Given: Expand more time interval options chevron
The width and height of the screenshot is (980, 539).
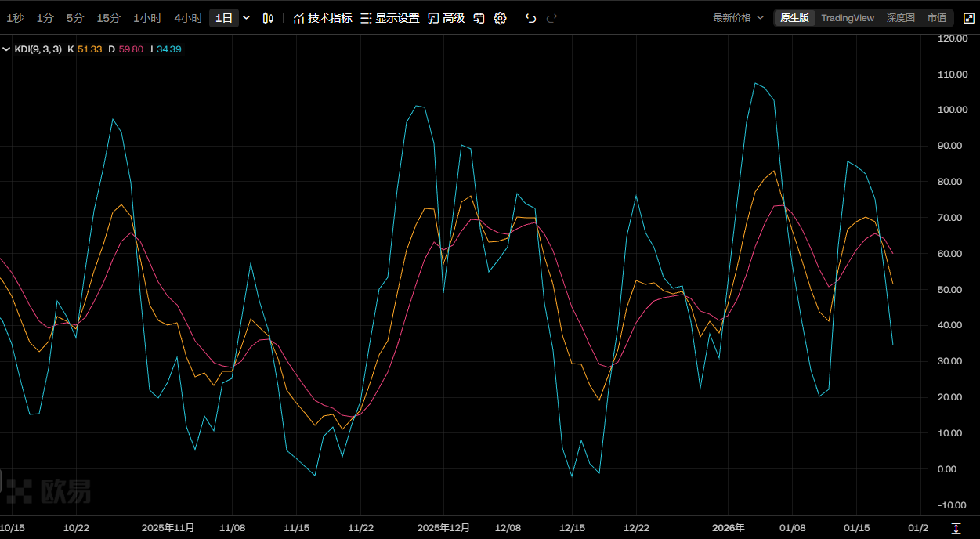Looking at the screenshot, I should click(x=247, y=18).
